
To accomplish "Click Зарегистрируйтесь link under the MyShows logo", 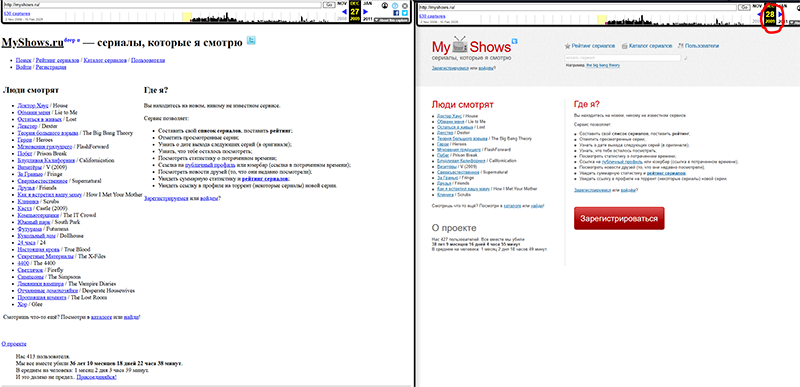I will (x=450, y=67).
